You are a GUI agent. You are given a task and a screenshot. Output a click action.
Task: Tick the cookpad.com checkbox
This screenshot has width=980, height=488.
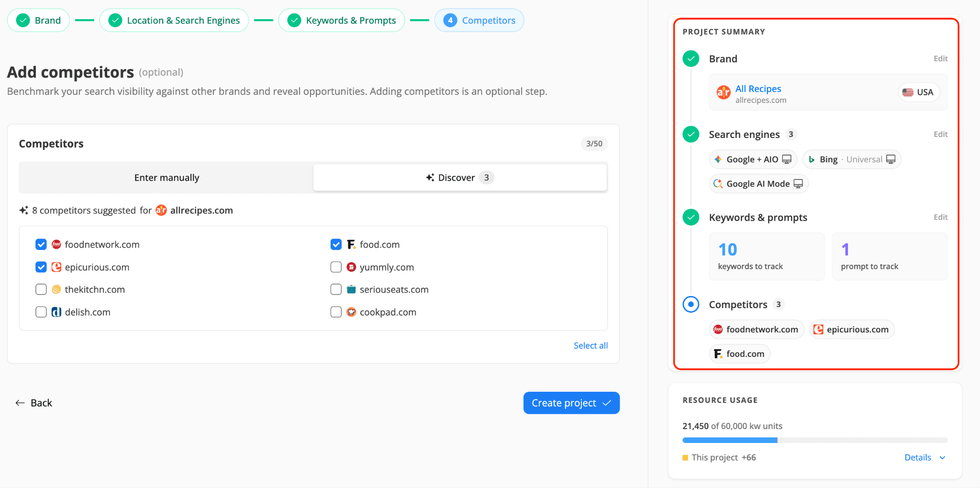point(336,312)
